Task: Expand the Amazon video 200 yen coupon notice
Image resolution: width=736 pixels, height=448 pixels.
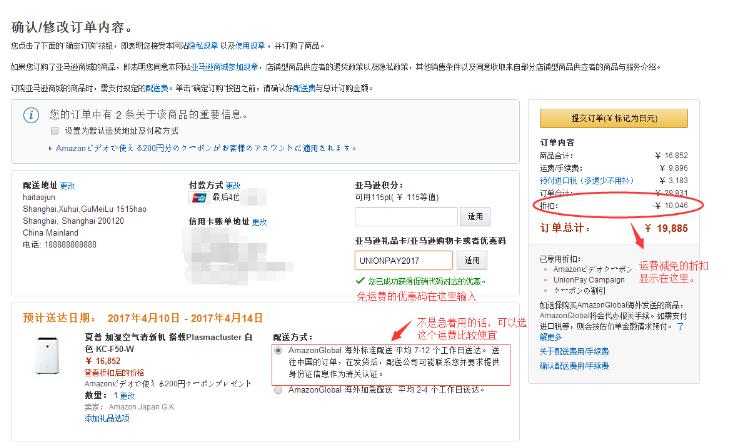Action: point(48,147)
